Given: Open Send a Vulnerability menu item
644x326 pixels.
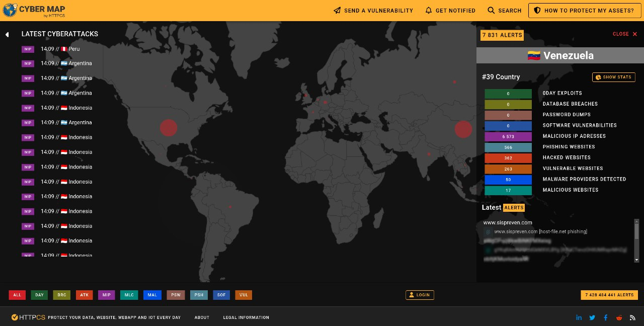Looking at the screenshot, I should 373,11.
